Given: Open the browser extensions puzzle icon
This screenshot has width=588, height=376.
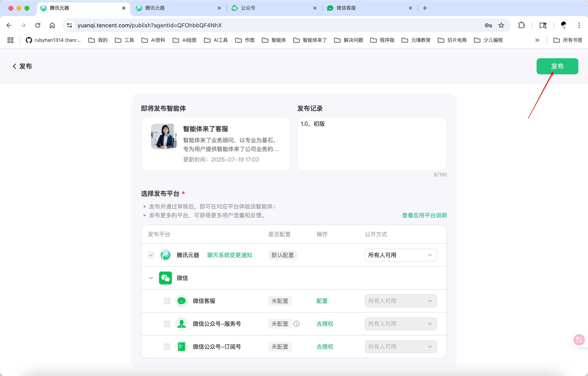Looking at the screenshot, I should point(522,25).
